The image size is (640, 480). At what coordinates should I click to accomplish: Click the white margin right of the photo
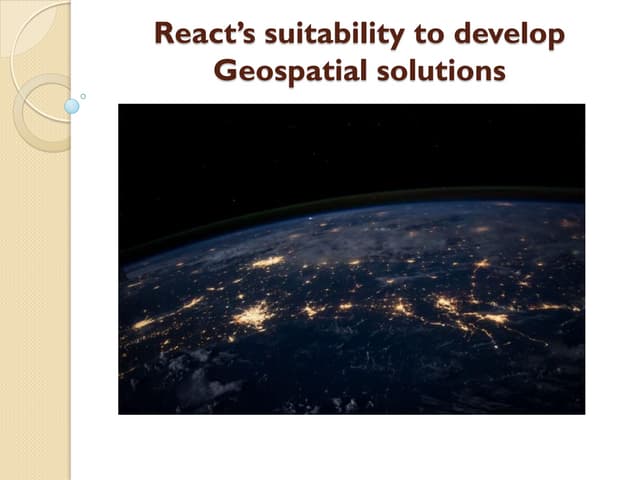pyautogui.click(x=612, y=260)
